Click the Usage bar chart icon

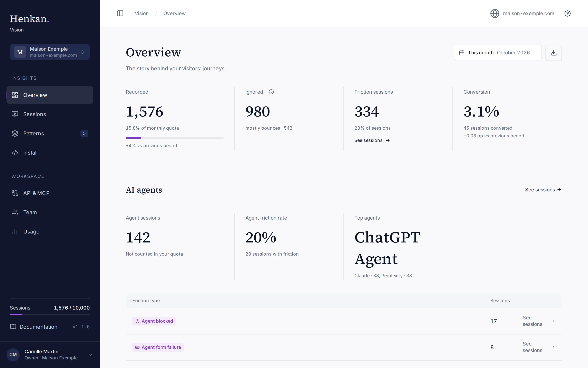point(15,231)
